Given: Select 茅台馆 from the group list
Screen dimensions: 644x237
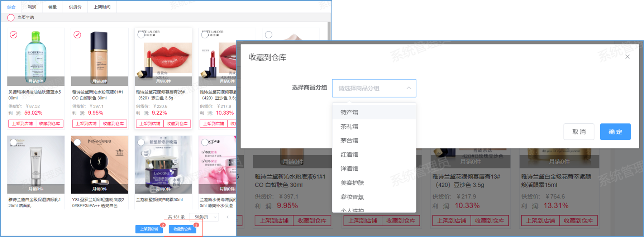Looking at the screenshot, I should pos(374,141).
